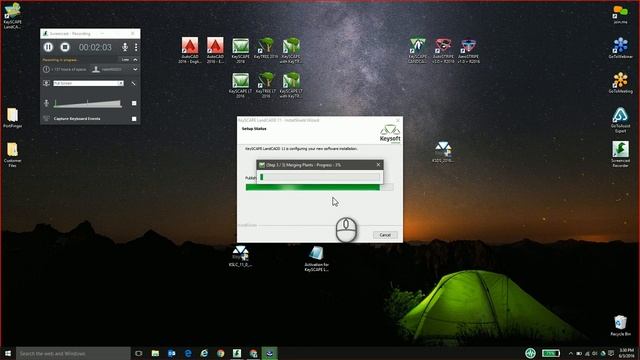This screenshot has height=360, width=640.
Task: Open second AutoCAD 2016 desktop shortcut
Action: (215, 50)
